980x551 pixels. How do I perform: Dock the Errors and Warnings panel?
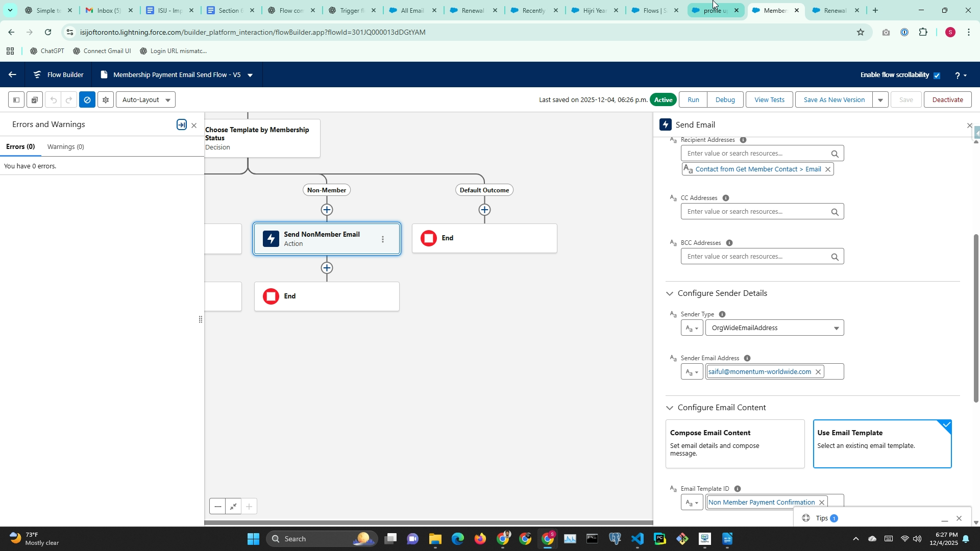pyautogui.click(x=181, y=125)
